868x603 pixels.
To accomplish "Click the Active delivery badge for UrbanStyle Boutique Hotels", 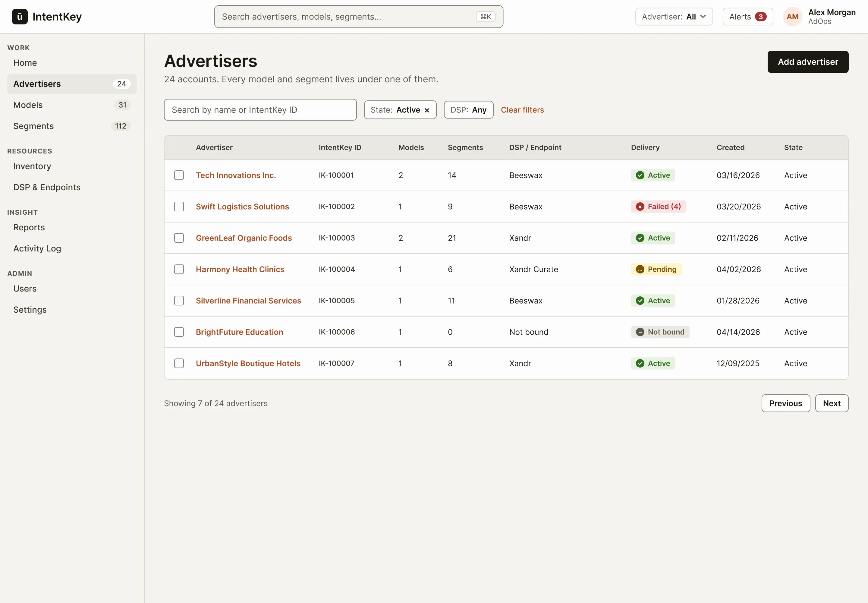I will point(653,364).
